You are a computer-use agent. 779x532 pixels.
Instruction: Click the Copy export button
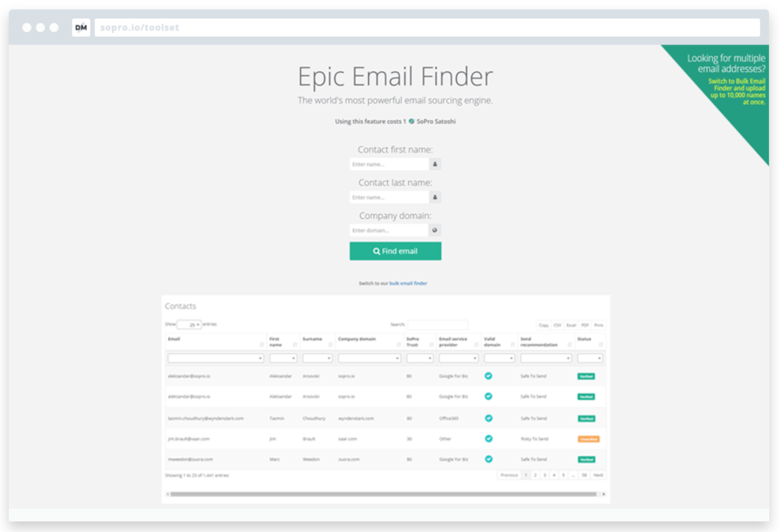[544, 325]
